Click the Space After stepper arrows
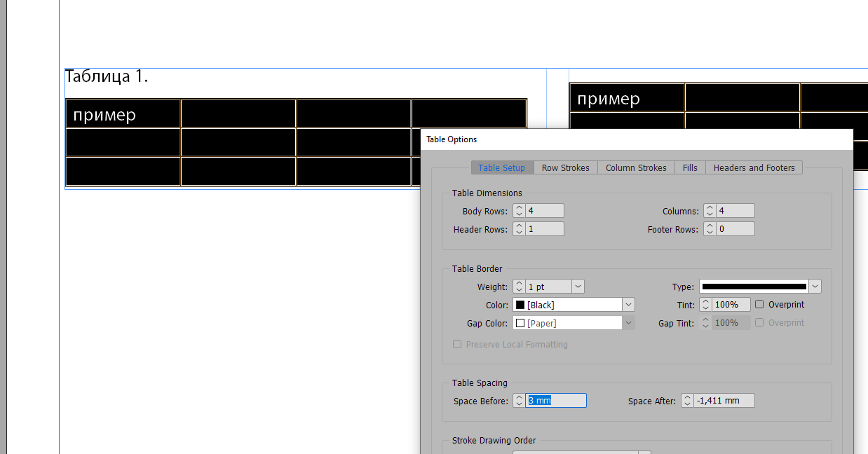 (688, 401)
